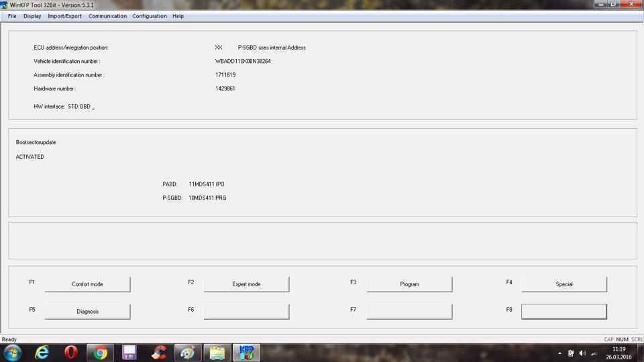Screen dimensions: 644x362
Task: Open CCleaner from the taskbar
Action: [x=159, y=353]
